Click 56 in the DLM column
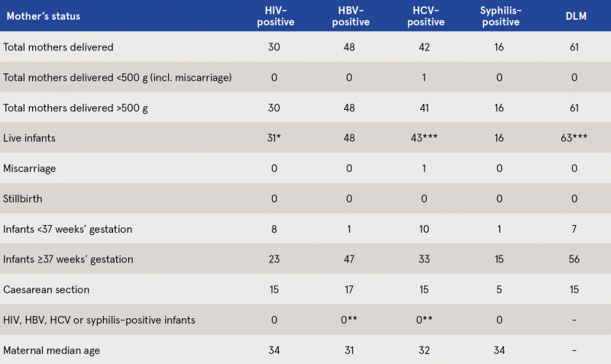Viewport: 611px width, 364px height. click(574, 259)
